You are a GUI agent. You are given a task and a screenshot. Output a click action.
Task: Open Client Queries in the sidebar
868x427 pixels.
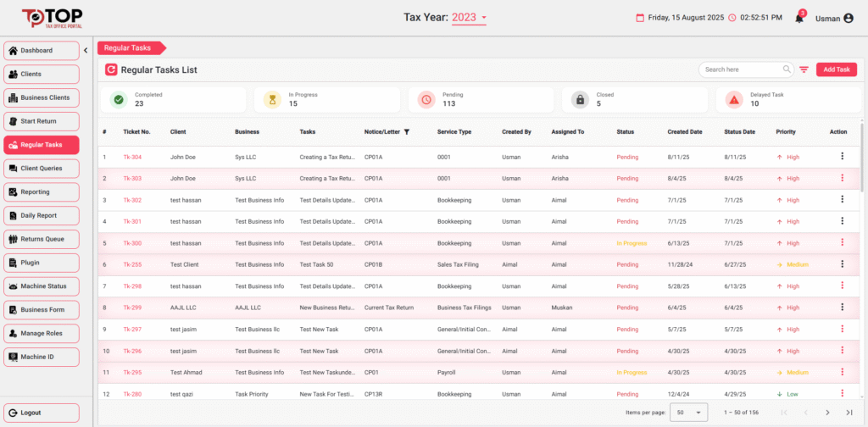tap(42, 169)
